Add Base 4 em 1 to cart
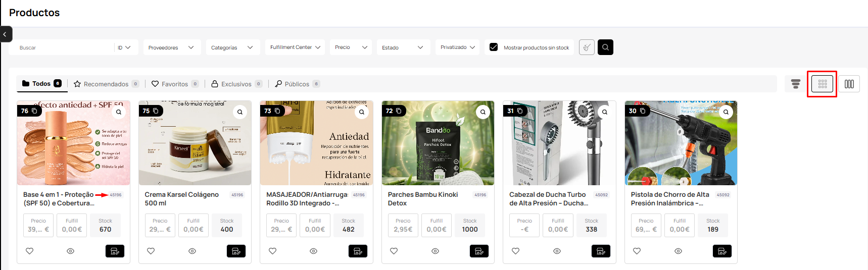Viewport: 868px width, 270px height. click(x=115, y=251)
